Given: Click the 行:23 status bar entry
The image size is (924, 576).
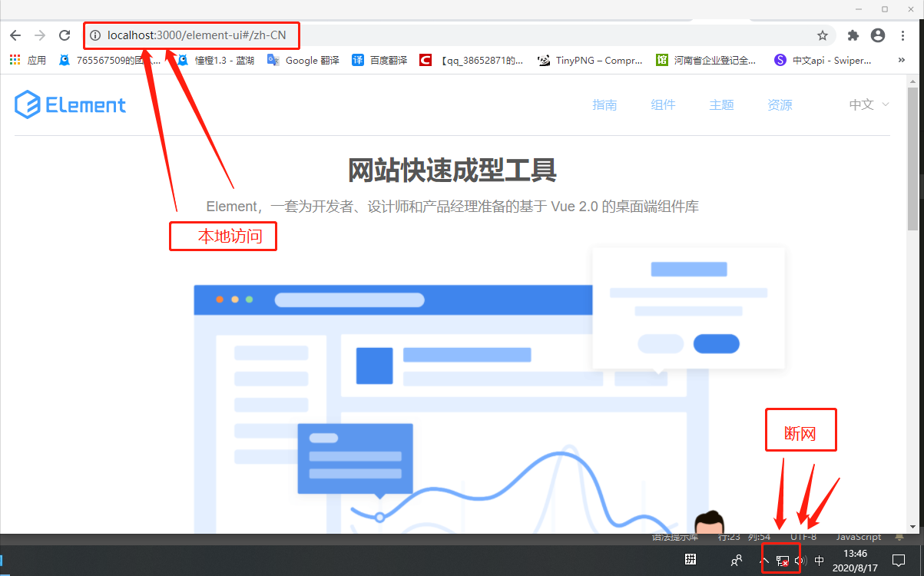Looking at the screenshot, I should tap(729, 538).
